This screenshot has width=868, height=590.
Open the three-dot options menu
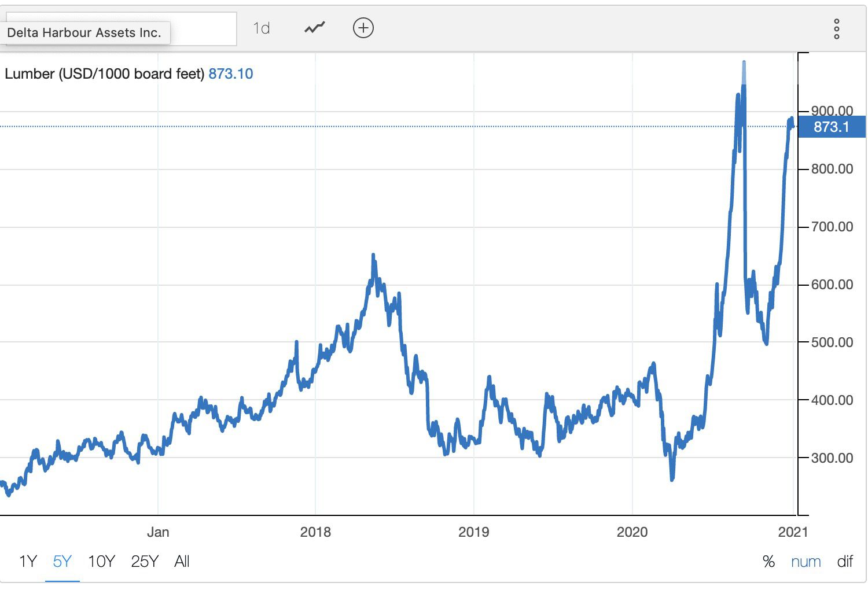coord(836,28)
